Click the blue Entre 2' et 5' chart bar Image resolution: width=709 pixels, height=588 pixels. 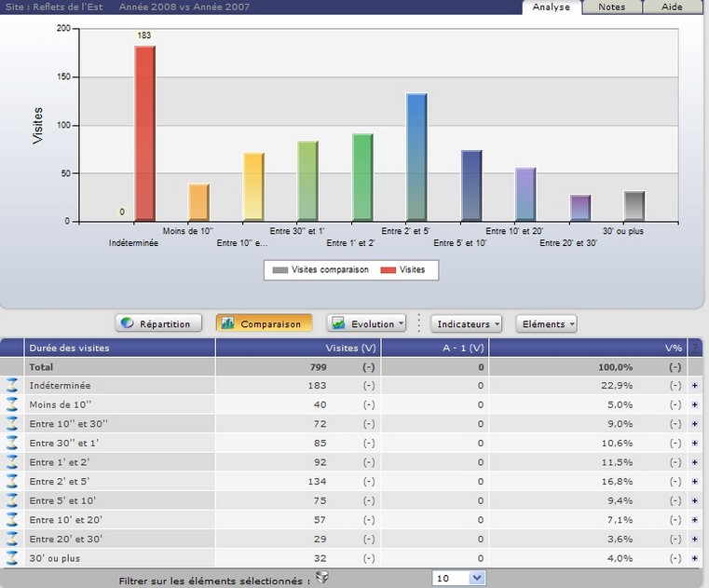416,157
